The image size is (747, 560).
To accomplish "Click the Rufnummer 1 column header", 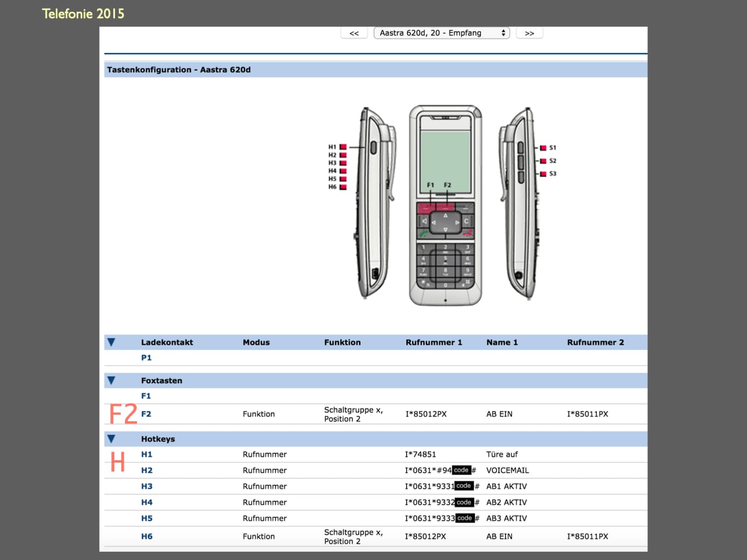I will tap(434, 342).
